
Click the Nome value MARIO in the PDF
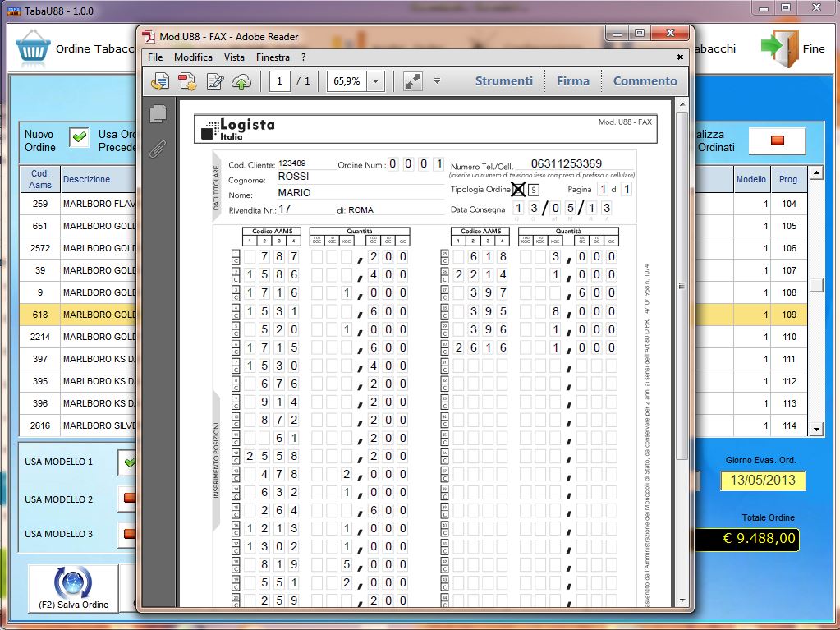[x=294, y=193]
